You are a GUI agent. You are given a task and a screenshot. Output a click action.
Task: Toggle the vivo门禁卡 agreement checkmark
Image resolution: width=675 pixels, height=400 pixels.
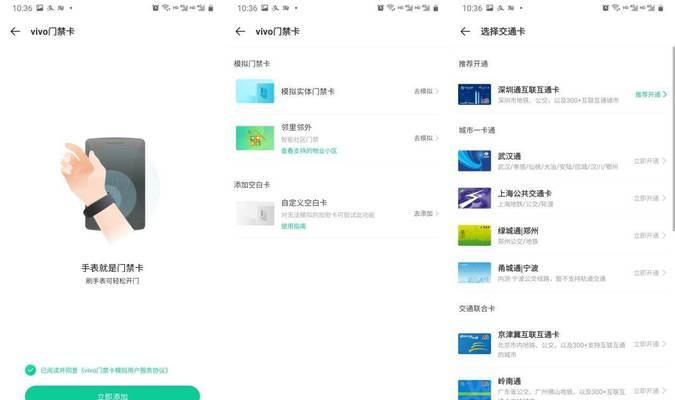[31, 370]
